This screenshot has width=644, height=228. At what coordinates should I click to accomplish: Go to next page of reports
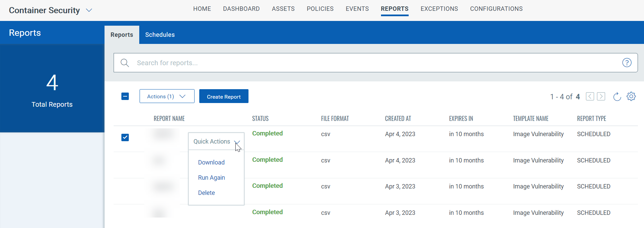601,97
